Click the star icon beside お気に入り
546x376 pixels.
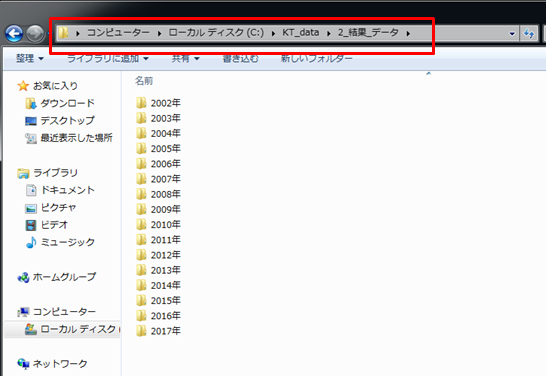[x=23, y=86]
